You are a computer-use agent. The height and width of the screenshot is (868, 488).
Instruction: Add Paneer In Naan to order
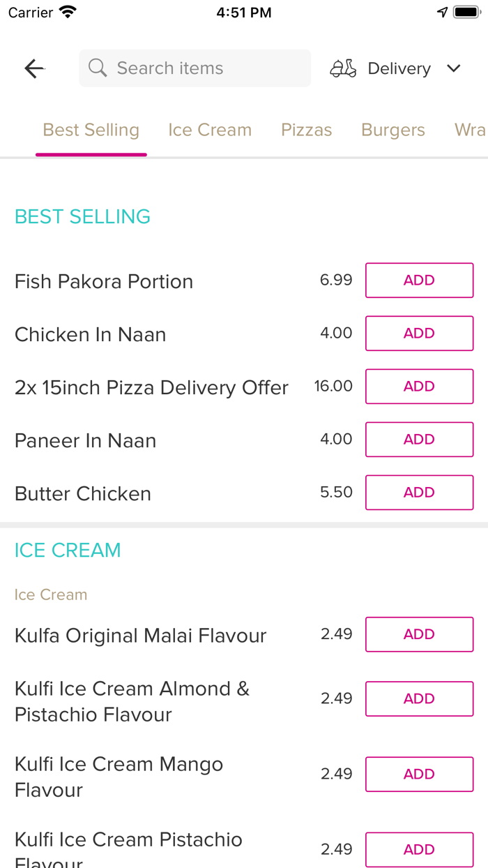[x=419, y=439]
